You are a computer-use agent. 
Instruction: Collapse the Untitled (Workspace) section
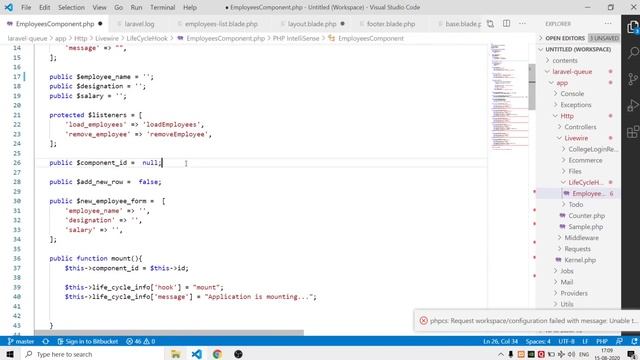(578, 49)
